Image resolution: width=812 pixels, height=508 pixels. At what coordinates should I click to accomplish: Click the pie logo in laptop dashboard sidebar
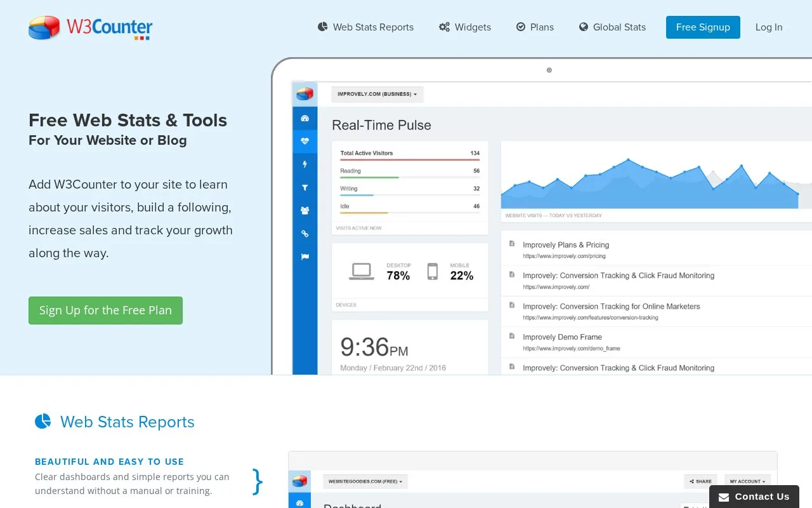click(x=304, y=94)
